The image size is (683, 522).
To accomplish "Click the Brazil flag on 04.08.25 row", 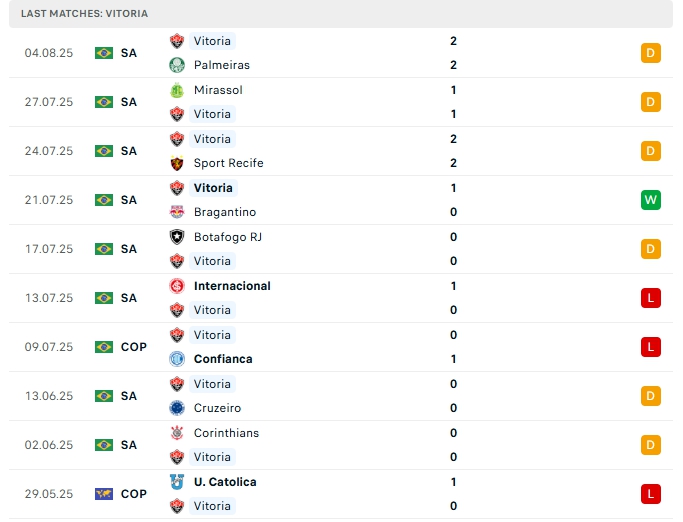I will 104,53.
